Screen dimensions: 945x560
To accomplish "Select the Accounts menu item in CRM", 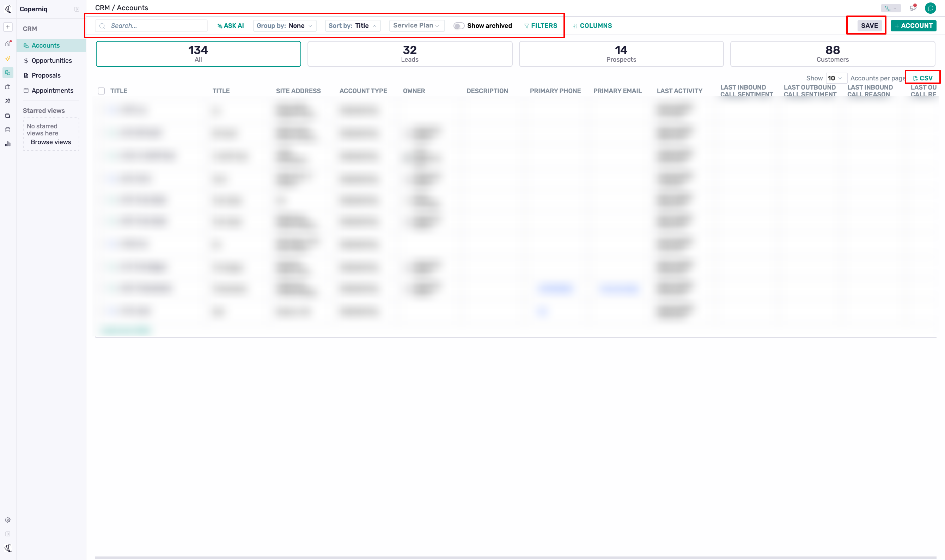I will 51,45.
